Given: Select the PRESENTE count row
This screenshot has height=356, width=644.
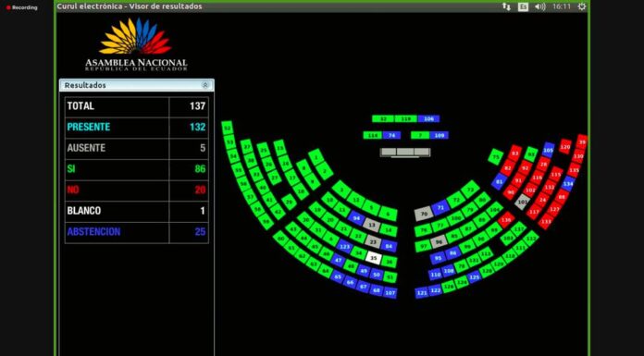Looking at the screenshot, I should pyautogui.click(x=137, y=128).
